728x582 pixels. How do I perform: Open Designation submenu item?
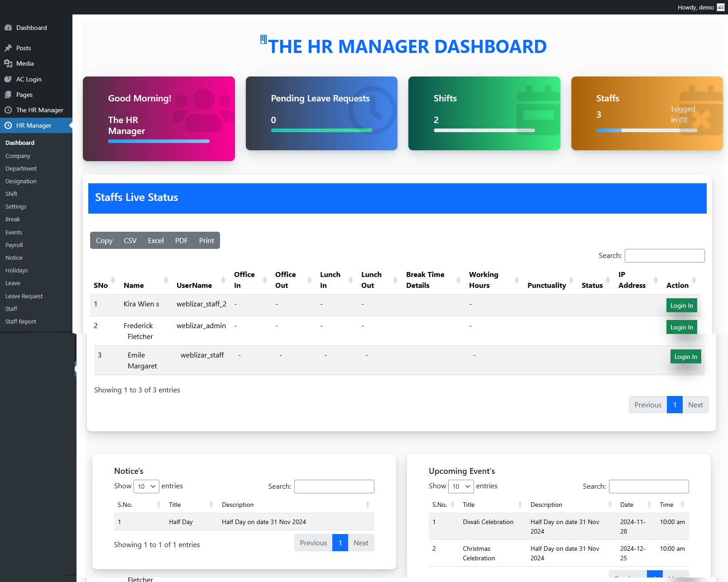[x=21, y=181]
